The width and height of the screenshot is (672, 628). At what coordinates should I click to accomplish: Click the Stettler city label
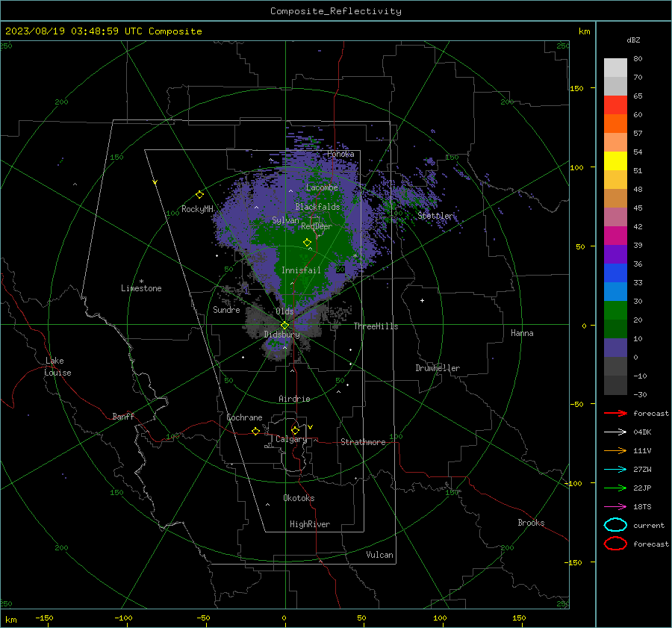tap(435, 216)
